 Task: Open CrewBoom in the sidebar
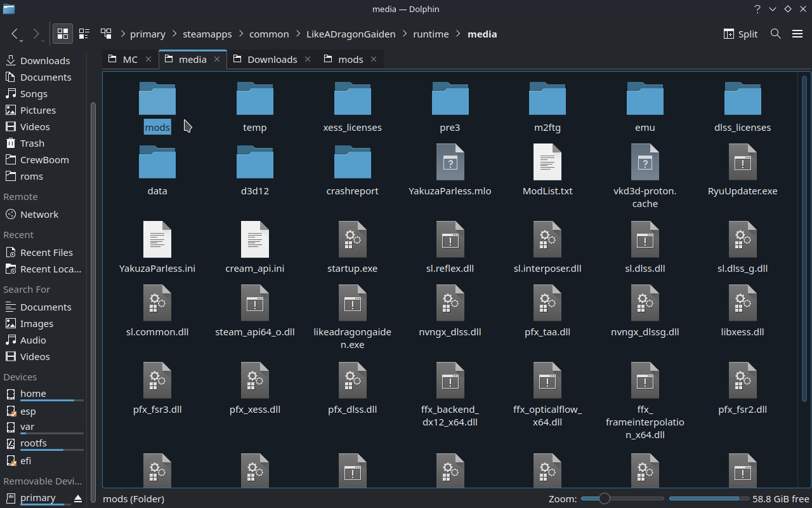[x=44, y=159]
